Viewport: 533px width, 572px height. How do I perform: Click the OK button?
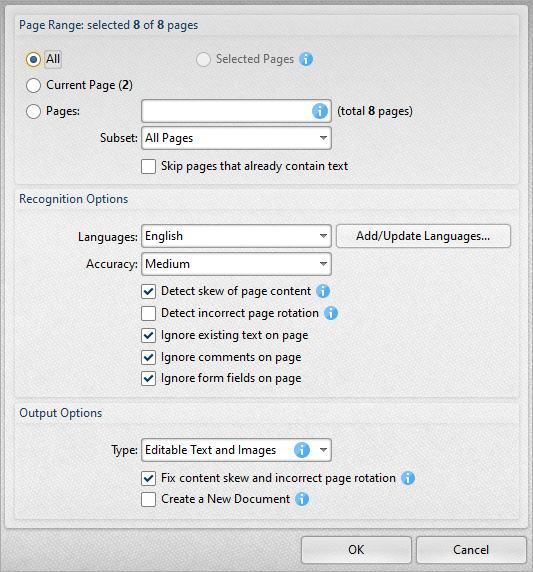click(x=356, y=550)
